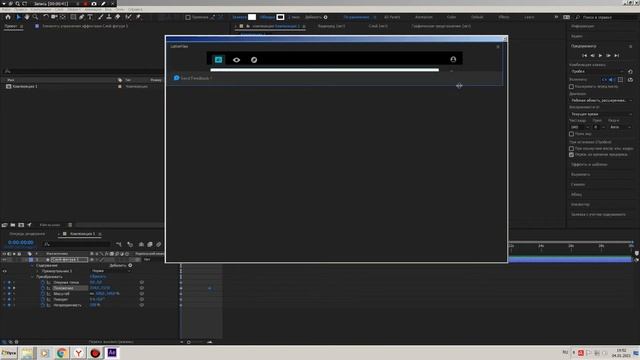
Task: Select the Pen tool
Action: tap(82, 17)
